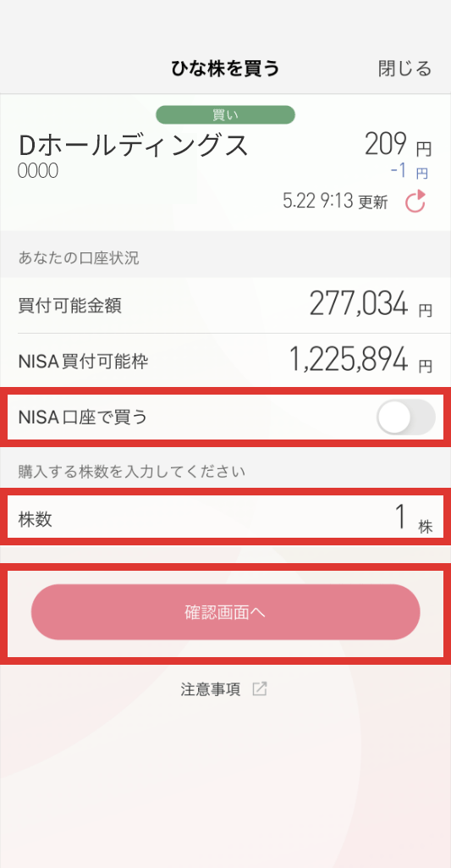This screenshot has height=868, width=451.
Task: Tap the -1 円 price change
Action: [x=409, y=171]
